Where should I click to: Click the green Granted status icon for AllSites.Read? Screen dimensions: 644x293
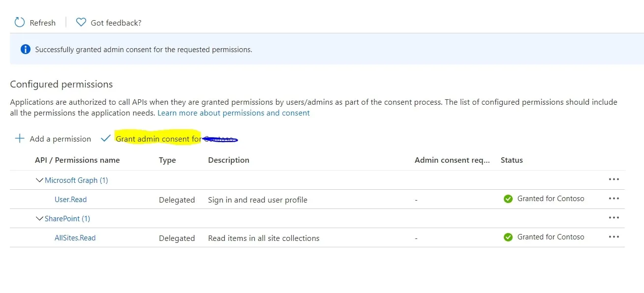[508, 237]
